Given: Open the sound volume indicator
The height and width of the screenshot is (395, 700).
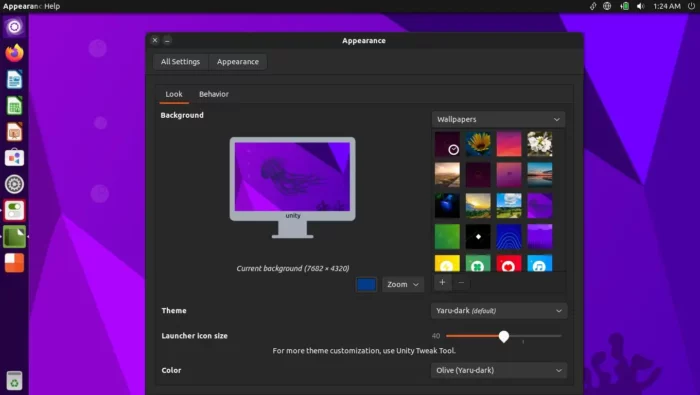Looking at the screenshot, I should pyautogui.click(x=641, y=6).
